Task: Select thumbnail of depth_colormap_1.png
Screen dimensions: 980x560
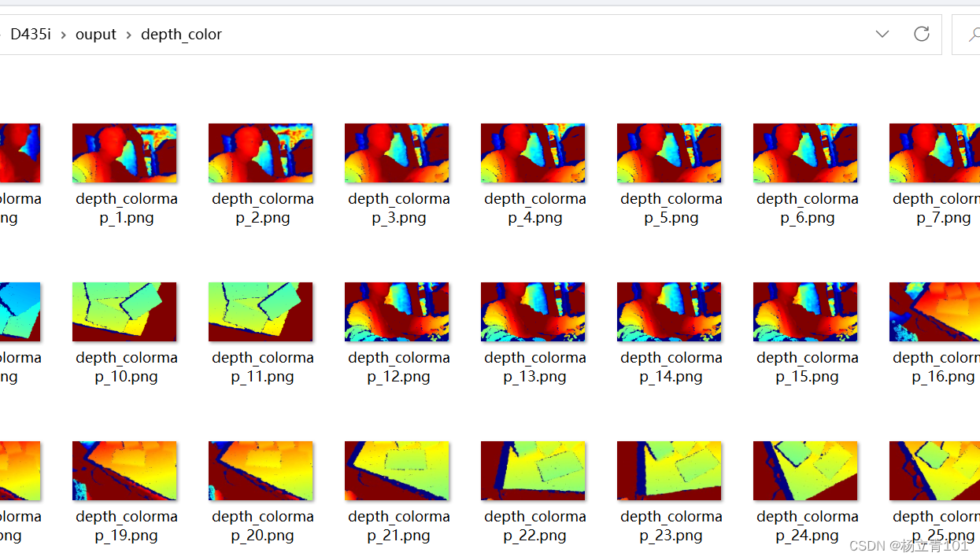Action: pyautogui.click(x=124, y=153)
